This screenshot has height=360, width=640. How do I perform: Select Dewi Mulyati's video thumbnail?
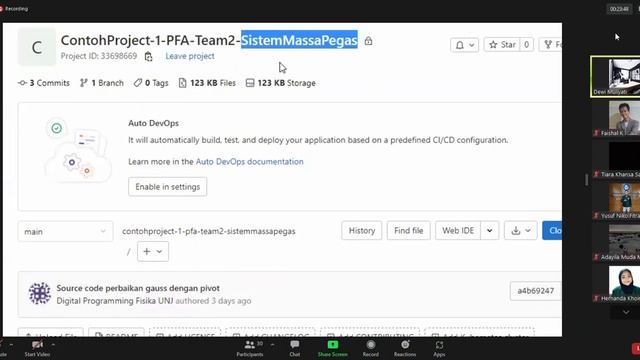(x=616, y=77)
